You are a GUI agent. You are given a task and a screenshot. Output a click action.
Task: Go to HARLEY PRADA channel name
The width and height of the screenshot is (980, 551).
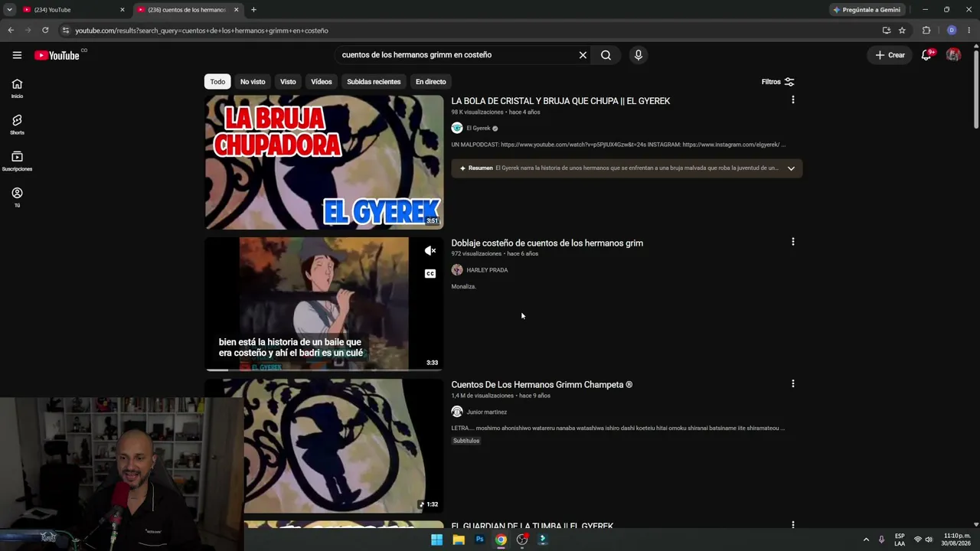click(x=487, y=270)
